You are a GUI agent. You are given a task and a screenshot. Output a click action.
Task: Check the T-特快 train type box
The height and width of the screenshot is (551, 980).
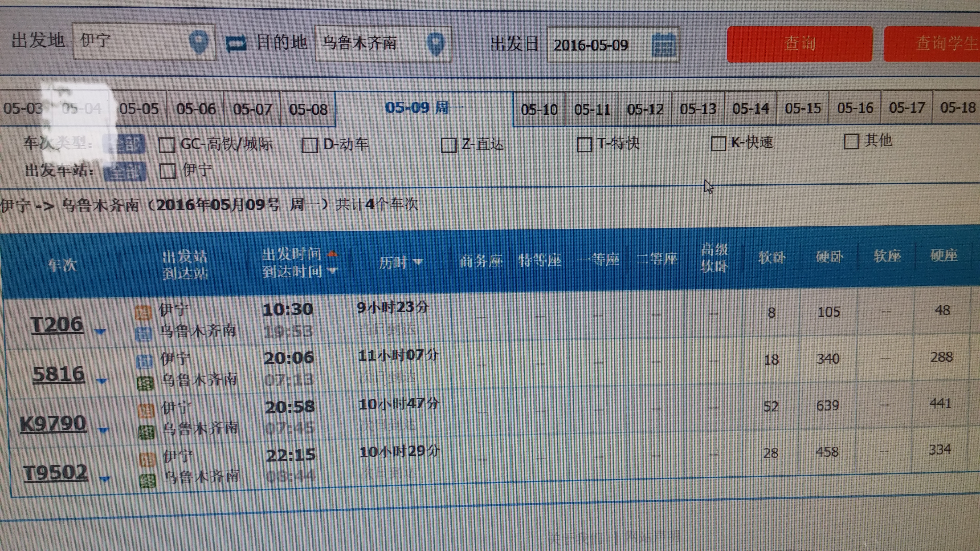[x=585, y=144]
